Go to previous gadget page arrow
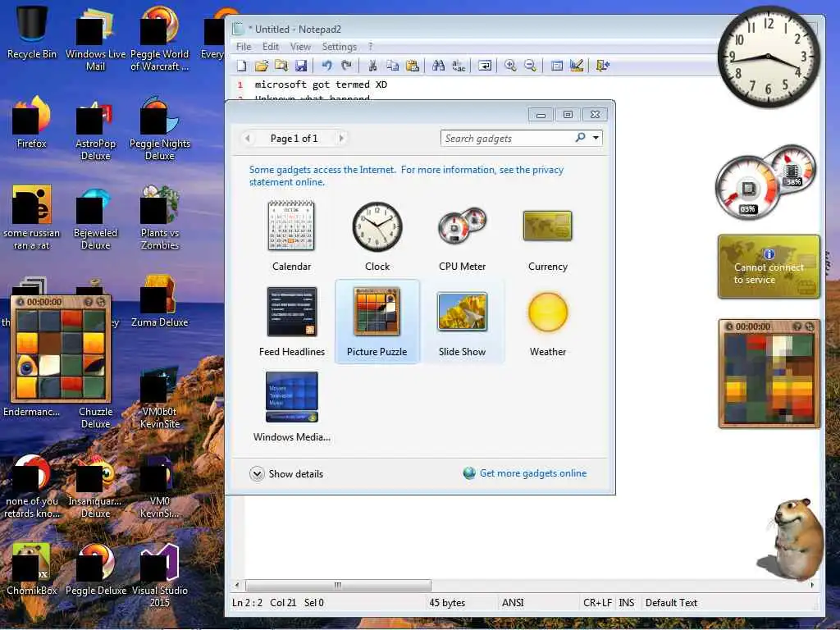 [x=248, y=138]
